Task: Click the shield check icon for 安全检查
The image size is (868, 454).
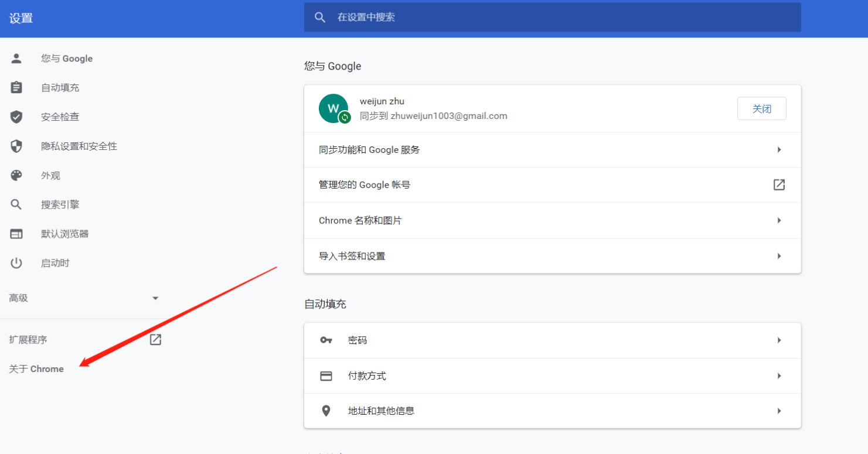Action: pos(16,117)
